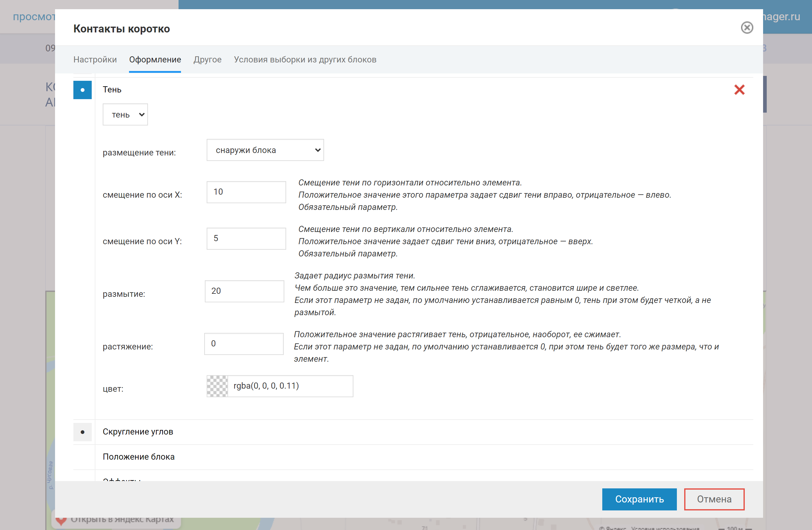Toggle the blue Тень section marker
The image size is (812, 530).
82,90
